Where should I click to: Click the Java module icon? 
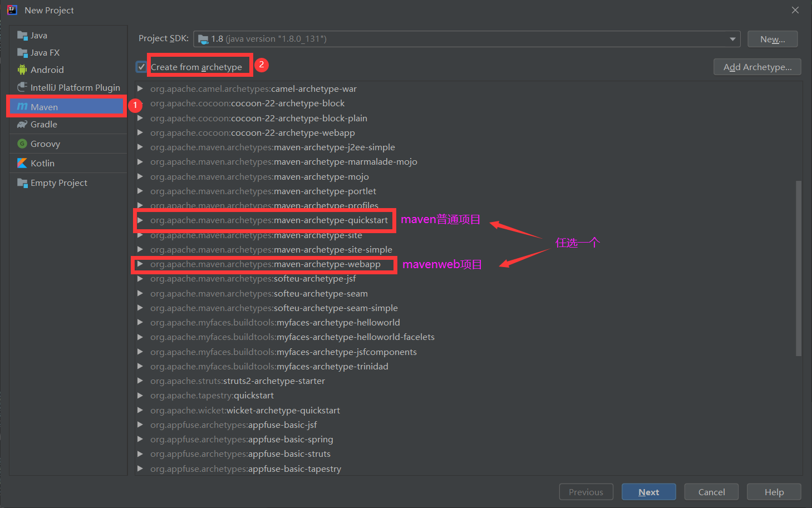pyautogui.click(x=22, y=36)
